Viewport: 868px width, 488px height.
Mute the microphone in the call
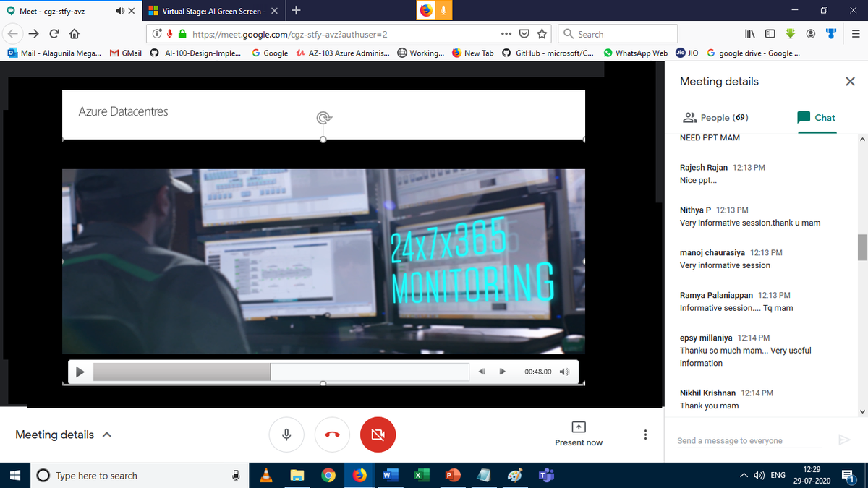[x=286, y=435]
